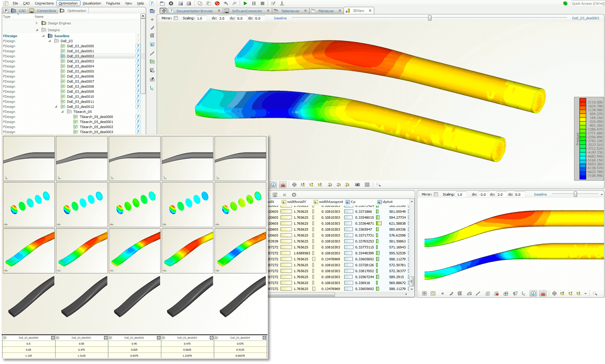The image size is (605, 364).
Task: Click the blue info icon under the 3D view
Action: [274, 185]
